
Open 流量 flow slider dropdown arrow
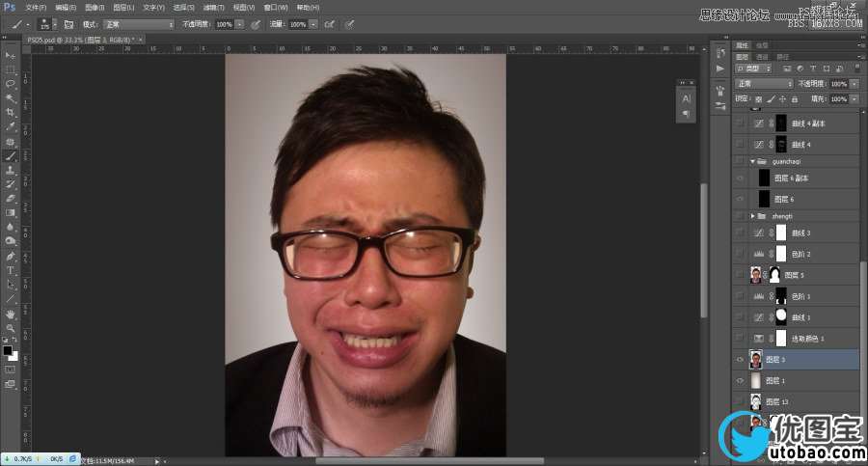[313, 24]
